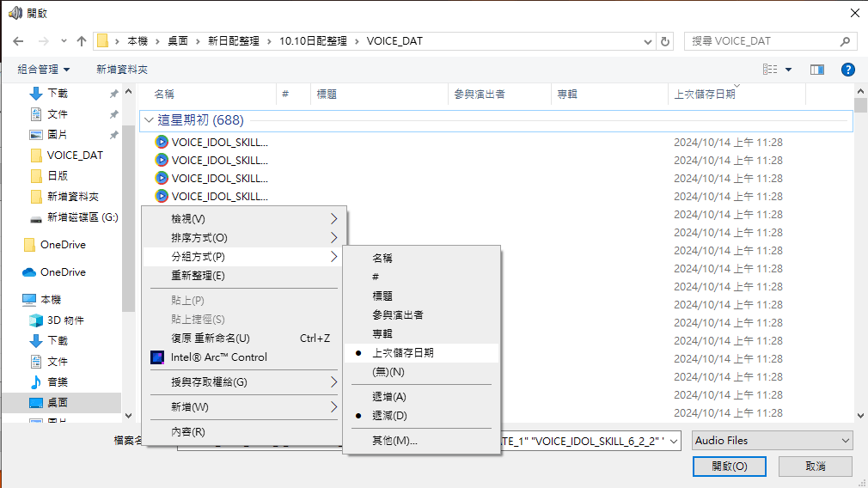Screen dimensions: 868x488
Task: Toggle the preview pane icon
Action: click(x=816, y=70)
